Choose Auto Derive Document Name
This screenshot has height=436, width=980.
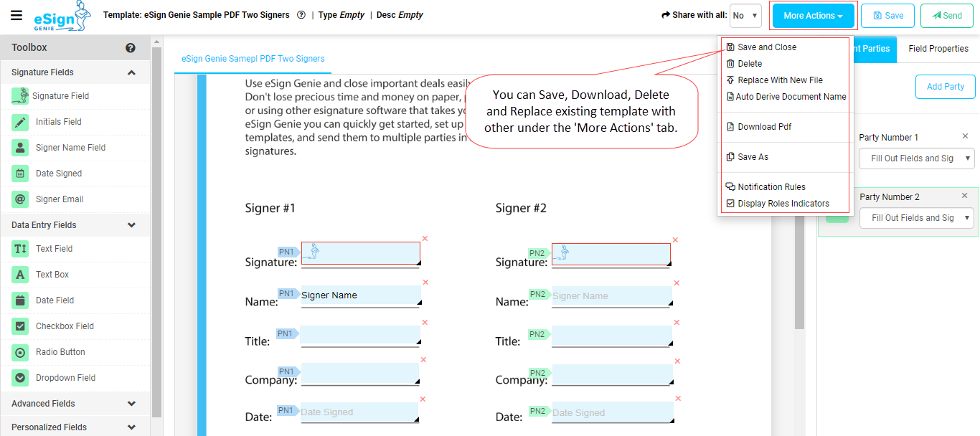click(786, 97)
